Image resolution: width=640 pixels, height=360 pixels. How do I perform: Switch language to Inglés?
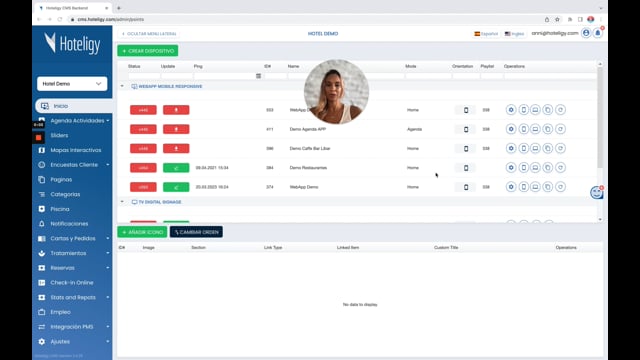514,33
